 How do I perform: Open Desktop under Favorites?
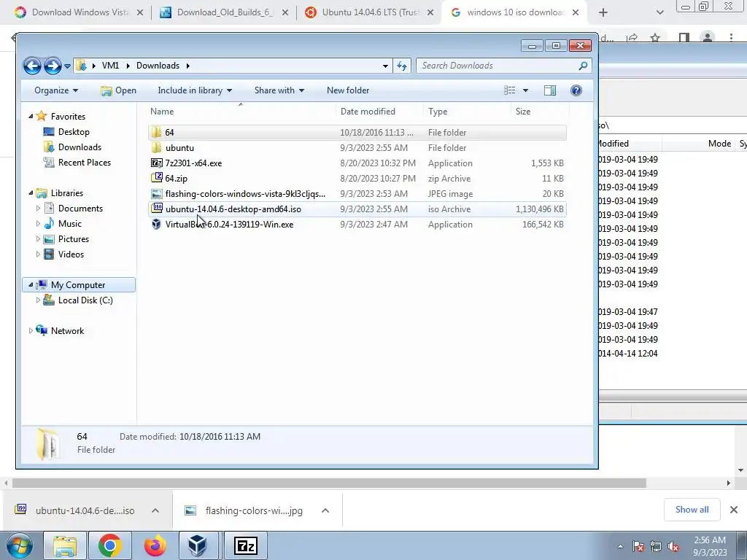click(x=74, y=131)
